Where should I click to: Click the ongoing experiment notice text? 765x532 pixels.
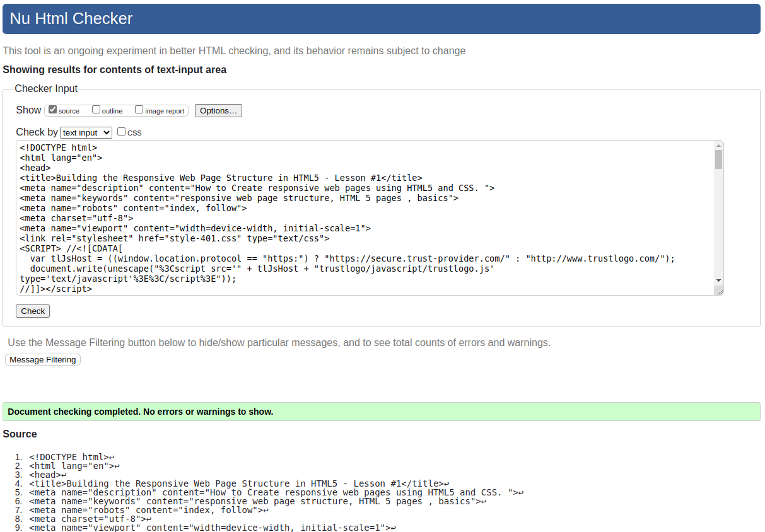[x=234, y=50]
